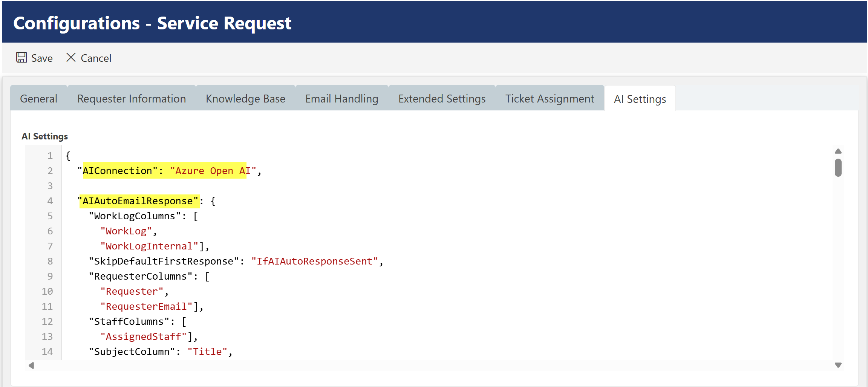This screenshot has width=868, height=387.
Task: Click the Cancel X icon
Action: [x=71, y=58]
